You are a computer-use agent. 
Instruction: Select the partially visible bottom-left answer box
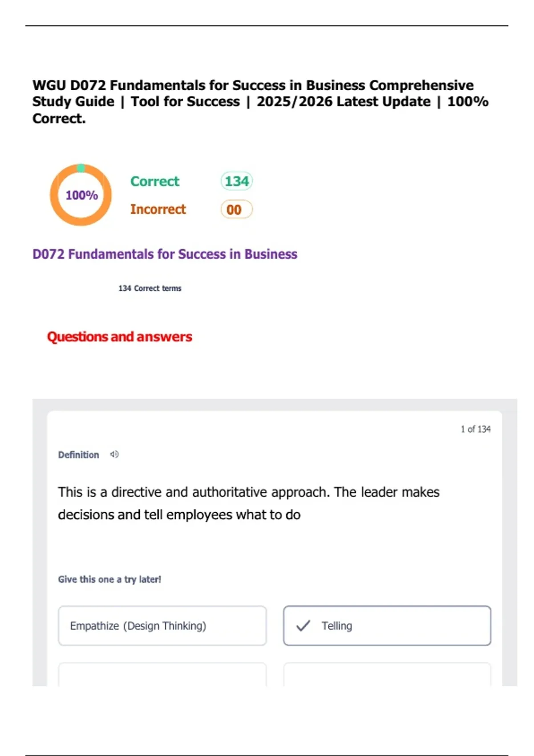(x=162, y=675)
